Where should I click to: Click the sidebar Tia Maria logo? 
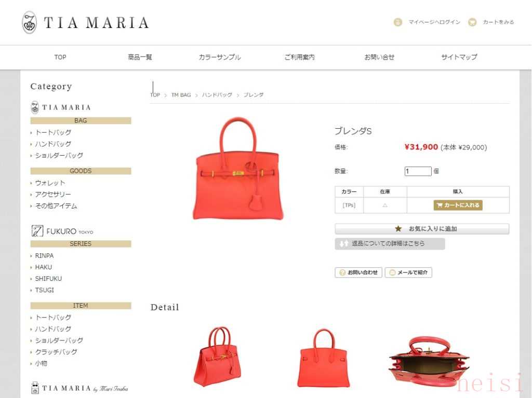tap(61, 107)
